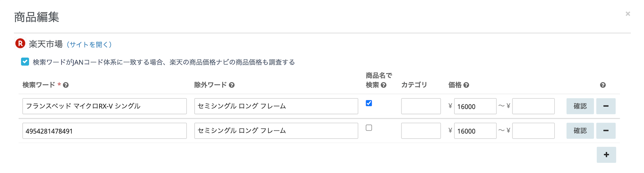This screenshot has width=644, height=173.
Task: Click the help icon next to 価格
Action: coord(466,85)
